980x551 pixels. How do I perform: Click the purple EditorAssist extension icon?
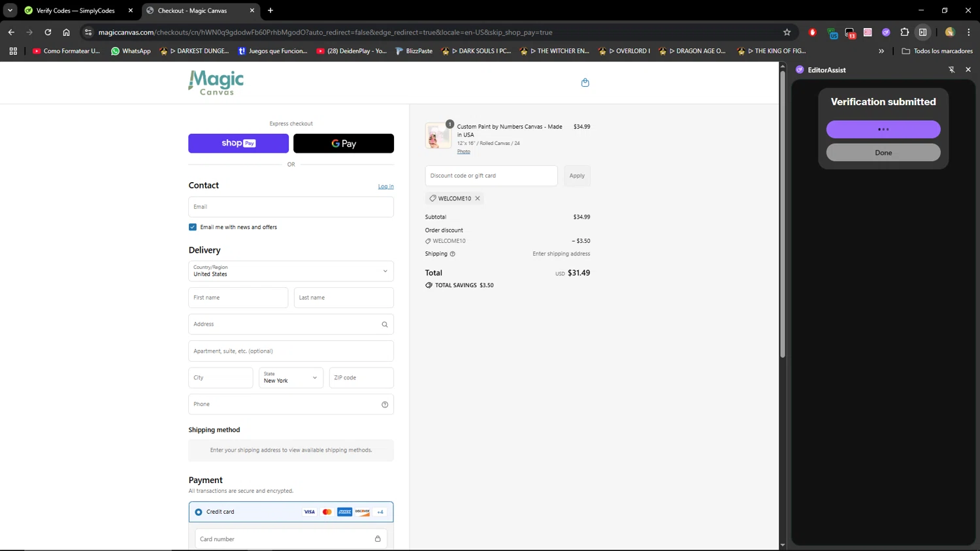(x=886, y=32)
